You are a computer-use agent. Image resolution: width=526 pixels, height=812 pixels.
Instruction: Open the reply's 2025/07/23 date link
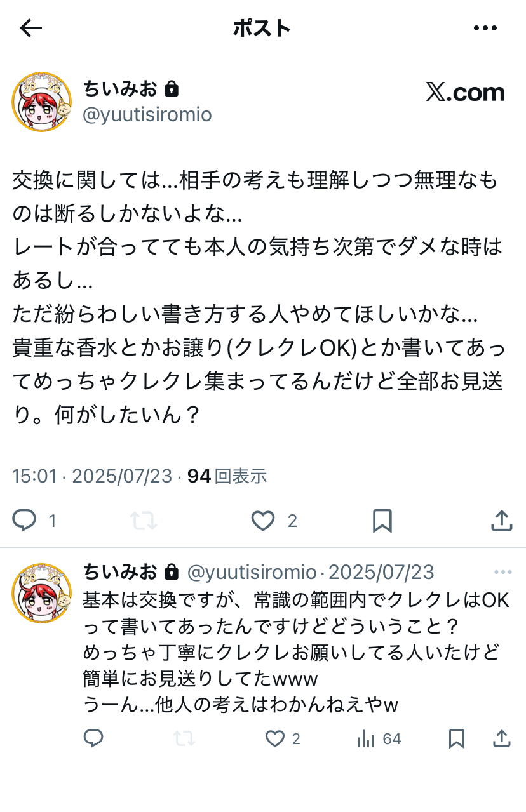coord(382,572)
